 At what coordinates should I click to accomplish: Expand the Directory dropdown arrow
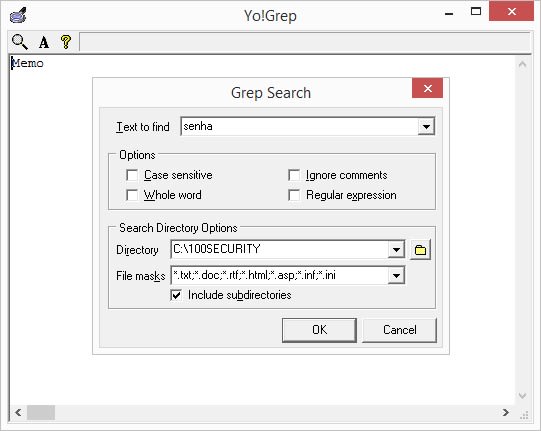coord(396,249)
